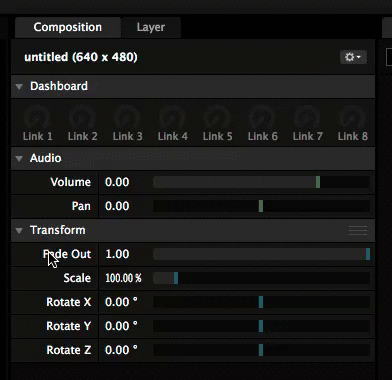Click the Pan slider handle

(261, 206)
